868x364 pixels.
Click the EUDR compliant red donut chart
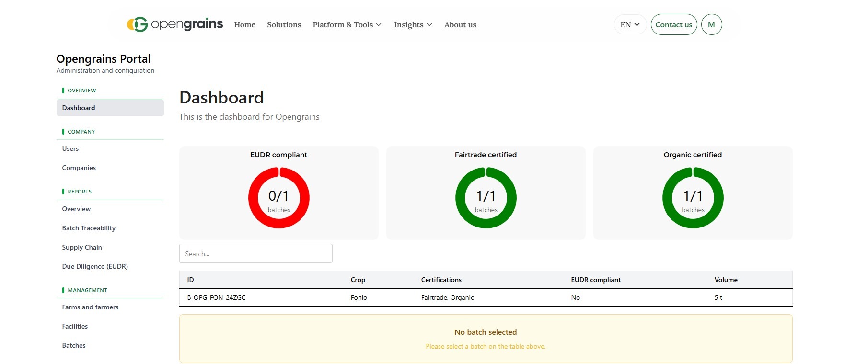[x=279, y=198]
